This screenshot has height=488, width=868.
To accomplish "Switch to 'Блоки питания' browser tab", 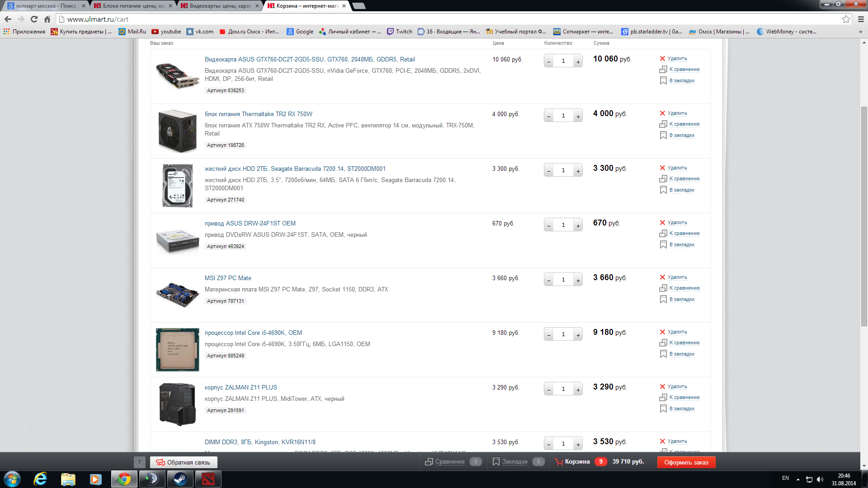I will point(133,6).
